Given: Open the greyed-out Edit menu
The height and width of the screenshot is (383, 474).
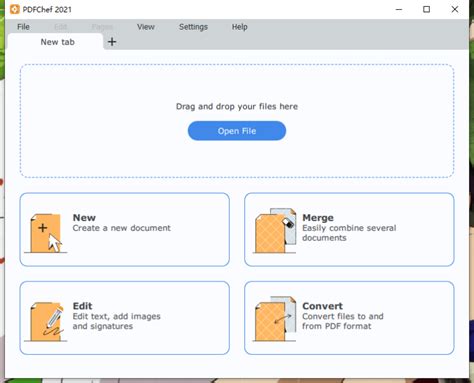Looking at the screenshot, I should [60, 27].
